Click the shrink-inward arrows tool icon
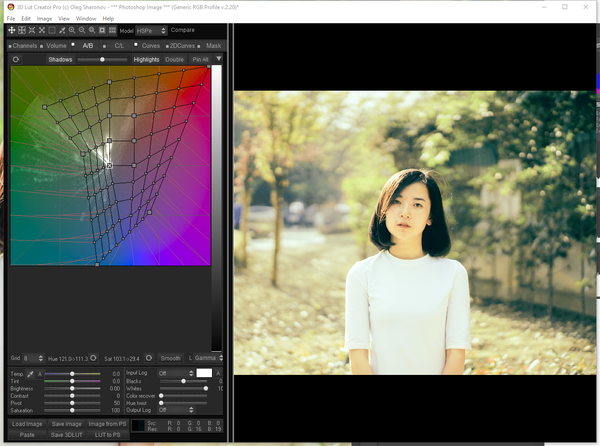This screenshot has width=600, height=446. (x=32, y=30)
